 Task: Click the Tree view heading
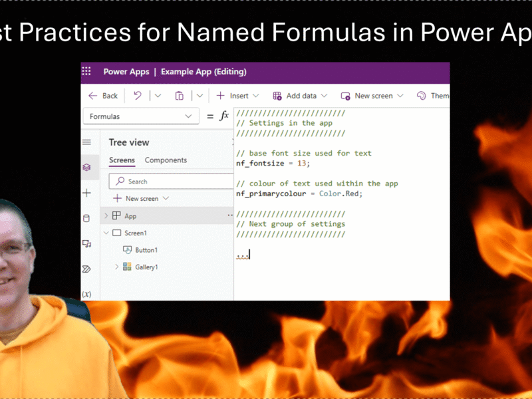coord(129,142)
